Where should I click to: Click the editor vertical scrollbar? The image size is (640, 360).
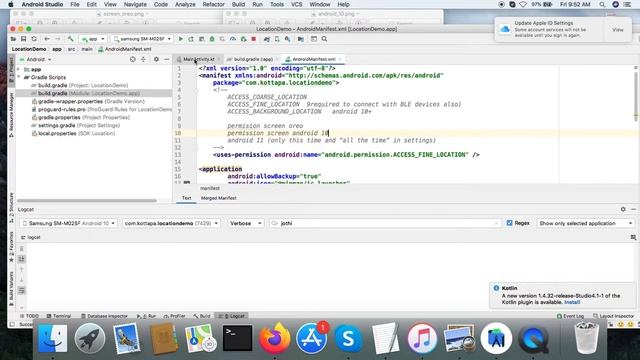[x=636, y=95]
